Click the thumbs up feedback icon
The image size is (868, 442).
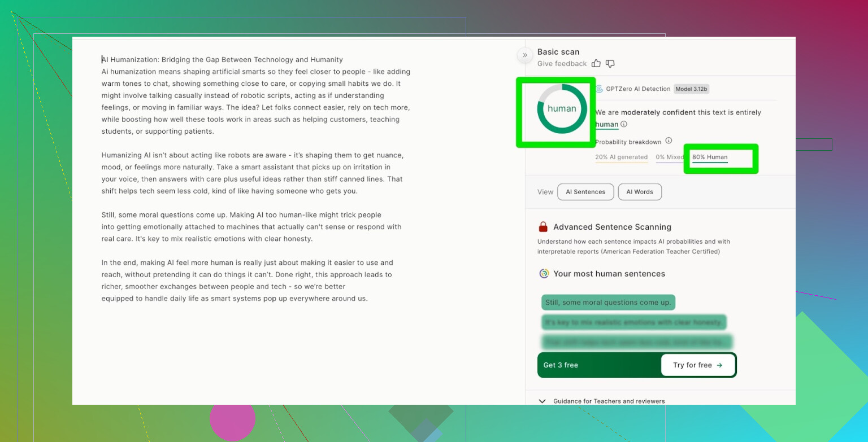click(597, 64)
